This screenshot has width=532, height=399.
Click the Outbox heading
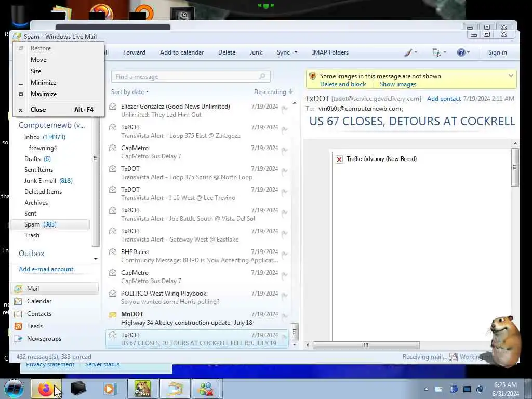click(32, 254)
